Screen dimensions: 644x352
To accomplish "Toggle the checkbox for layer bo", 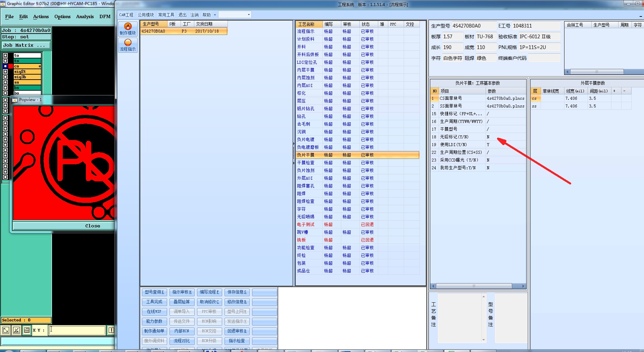I will [x=5, y=93].
